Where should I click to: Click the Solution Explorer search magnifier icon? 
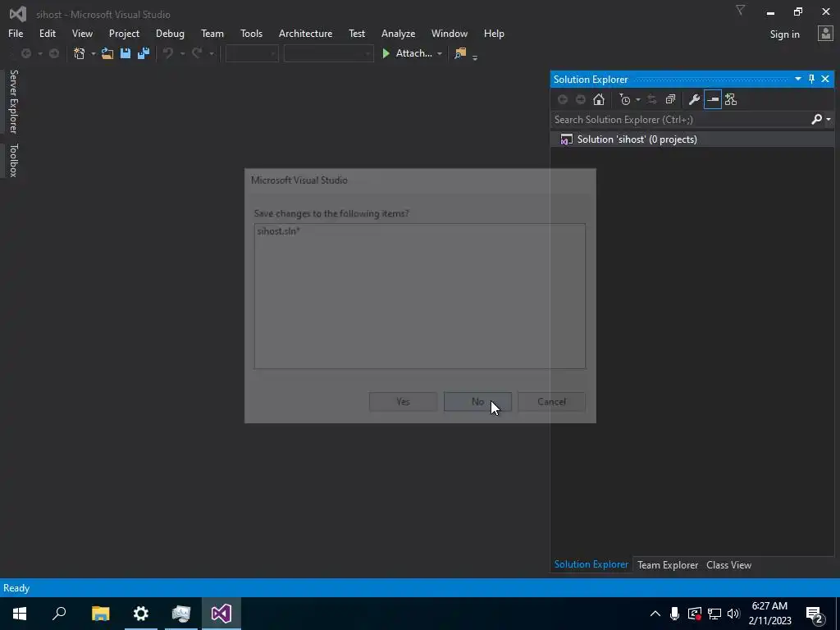pyautogui.click(x=816, y=120)
